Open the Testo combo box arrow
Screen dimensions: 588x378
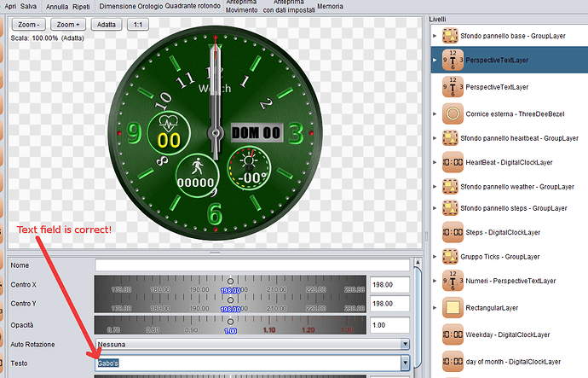[x=405, y=363]
